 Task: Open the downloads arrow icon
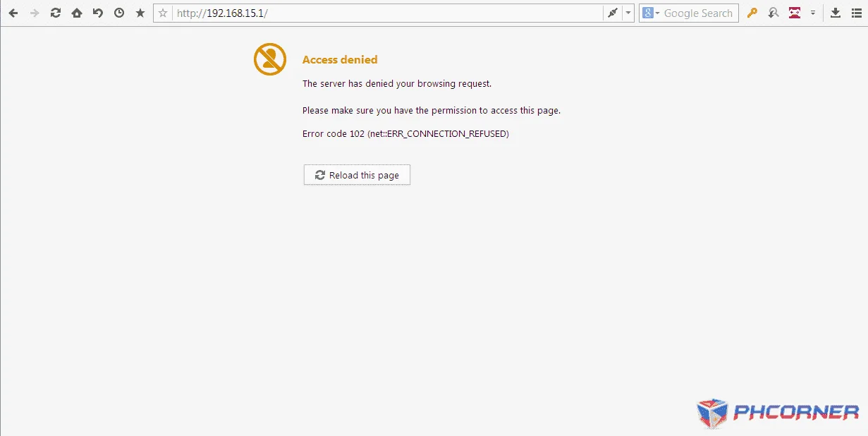pyautogui.click(x=836, y=13)
